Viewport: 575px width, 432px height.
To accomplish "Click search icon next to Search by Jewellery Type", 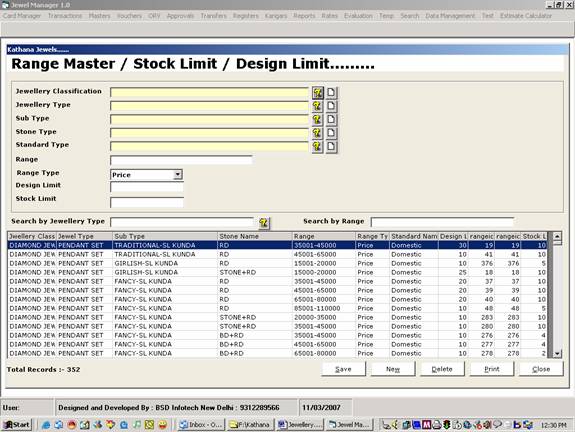I will click(x=264, y=223).
